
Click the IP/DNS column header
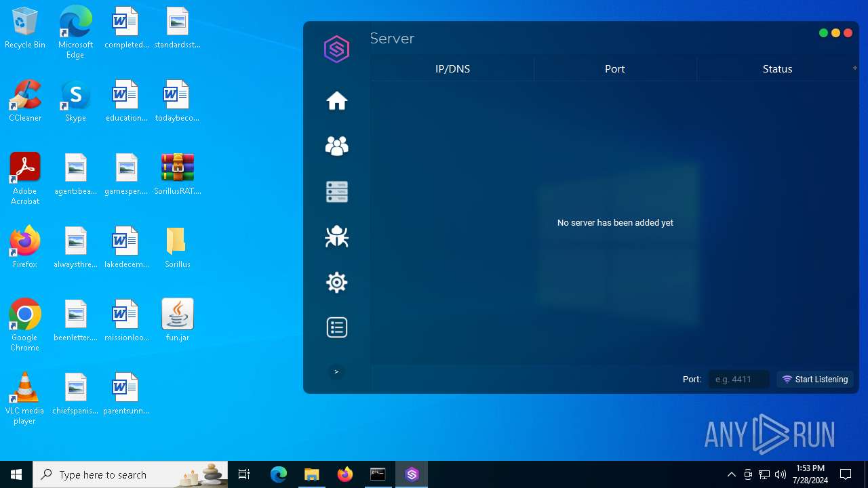pyautogui.click(x=452, y=69)
